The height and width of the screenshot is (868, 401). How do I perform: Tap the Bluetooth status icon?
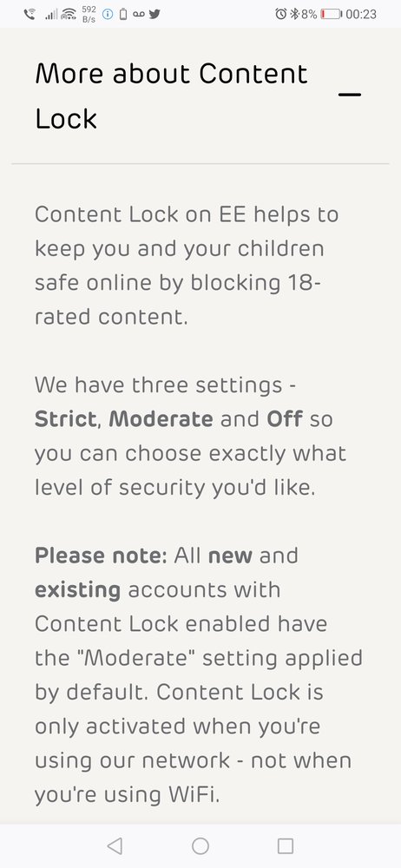pyautogui.click(x=295, y=14)
